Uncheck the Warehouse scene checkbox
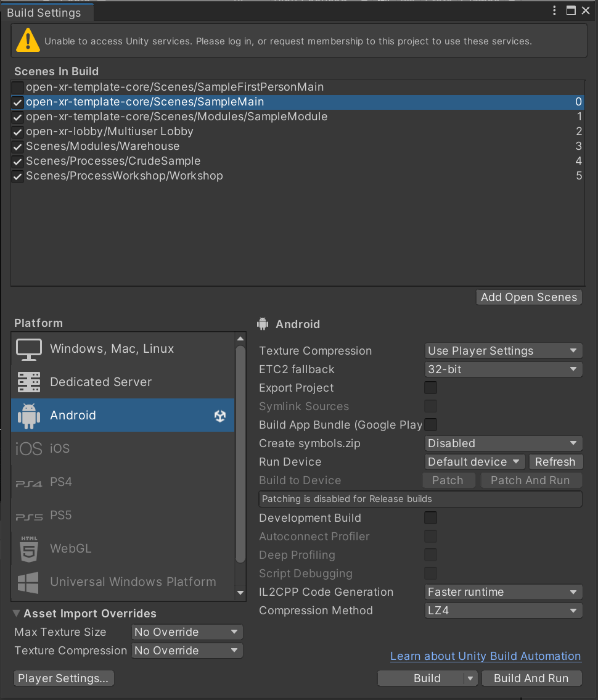Image resolution: width=598 pixels, height=700 pixels. [x=18, y=146]
